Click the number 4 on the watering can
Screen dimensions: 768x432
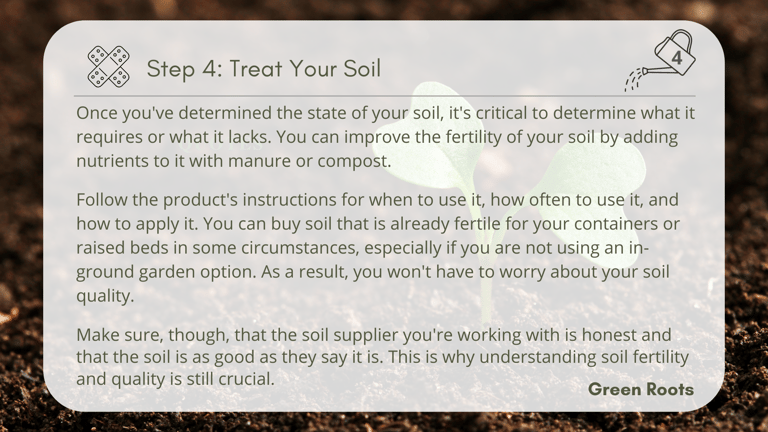[x=677, y=58]
